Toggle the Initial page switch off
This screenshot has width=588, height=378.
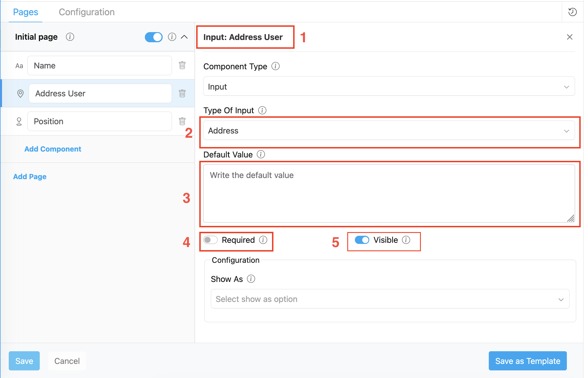click(154, 37)
